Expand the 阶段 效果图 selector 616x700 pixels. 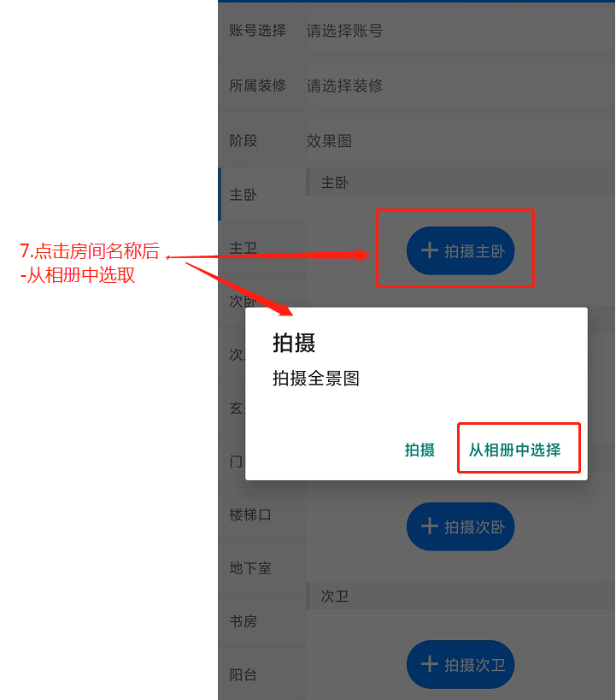click(x=461, y=141)
